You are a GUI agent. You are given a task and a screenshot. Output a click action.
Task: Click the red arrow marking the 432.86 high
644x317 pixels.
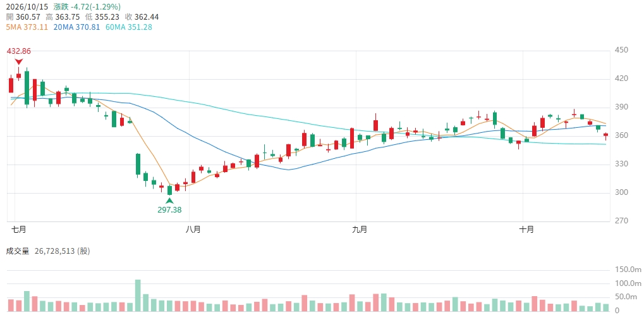[x=18, y=61]
